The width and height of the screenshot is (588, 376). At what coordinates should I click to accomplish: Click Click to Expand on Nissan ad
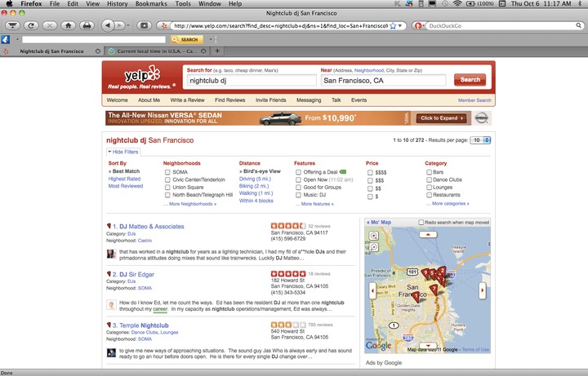[x=441, y=118]
